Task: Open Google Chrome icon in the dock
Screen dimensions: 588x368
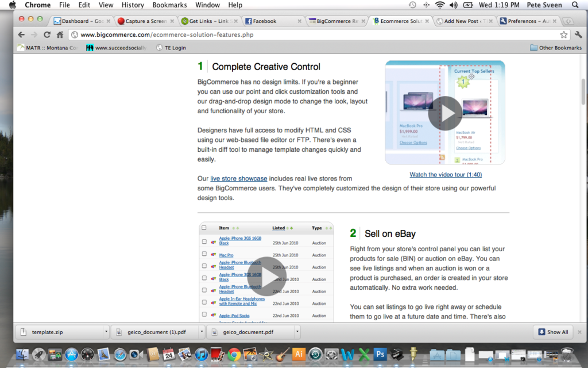Action: pyautogui.click(x=234, y=354)
